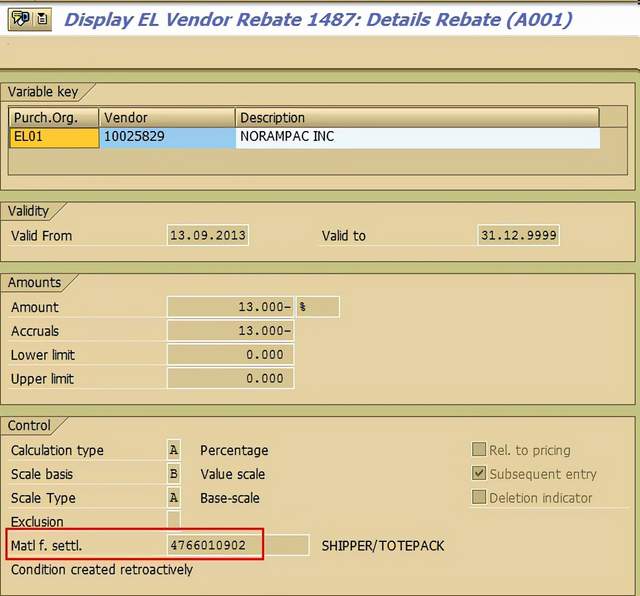This screenshot has height=596, width=640.
Task: Click the clipboard document icon in the toolbar
Action: 42,19
